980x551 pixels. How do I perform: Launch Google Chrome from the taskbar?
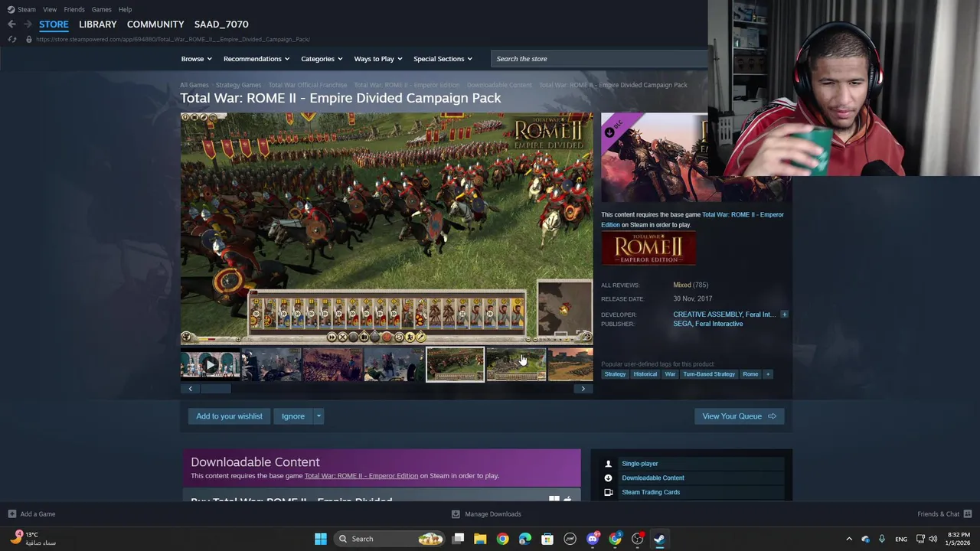[502, 539]
